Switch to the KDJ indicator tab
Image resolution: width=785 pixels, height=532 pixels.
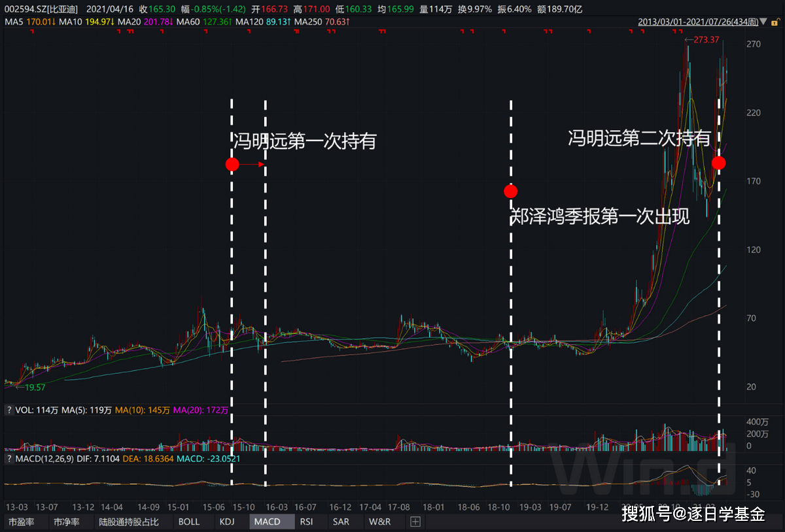[x=227, y=522]
